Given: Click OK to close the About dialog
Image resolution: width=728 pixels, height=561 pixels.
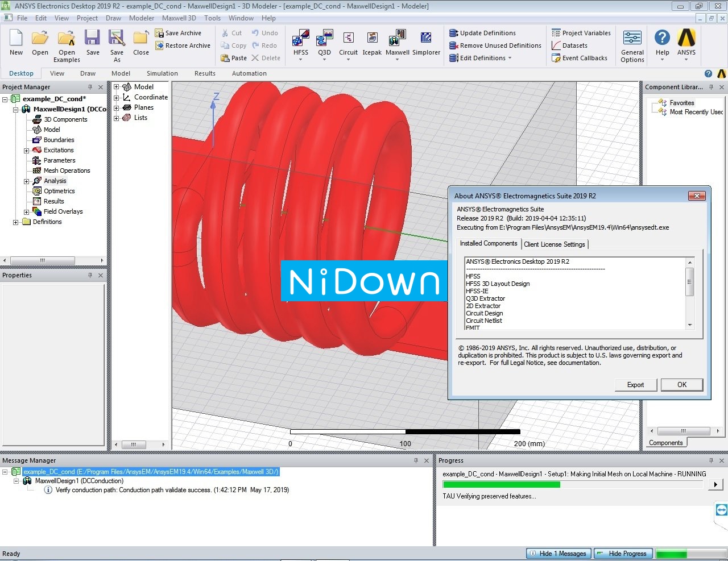Looking at the screenshot, I should point(681,385).
